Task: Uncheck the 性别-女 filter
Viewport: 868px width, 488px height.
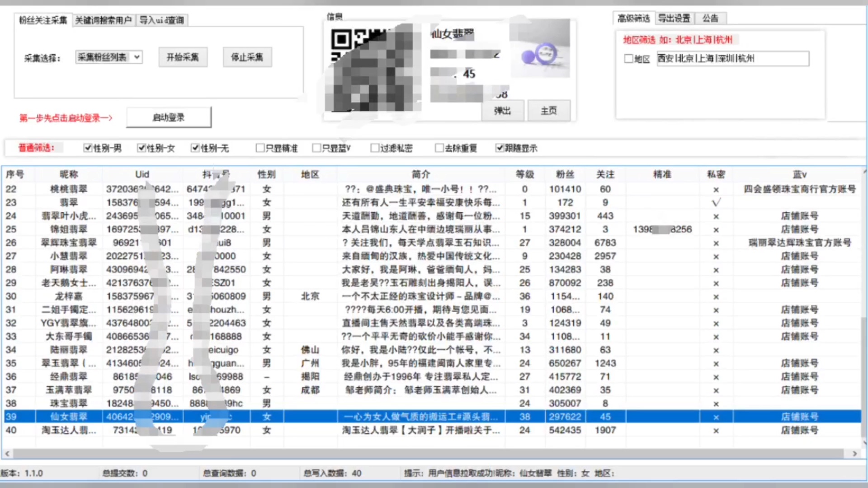Action: [142, 148]
